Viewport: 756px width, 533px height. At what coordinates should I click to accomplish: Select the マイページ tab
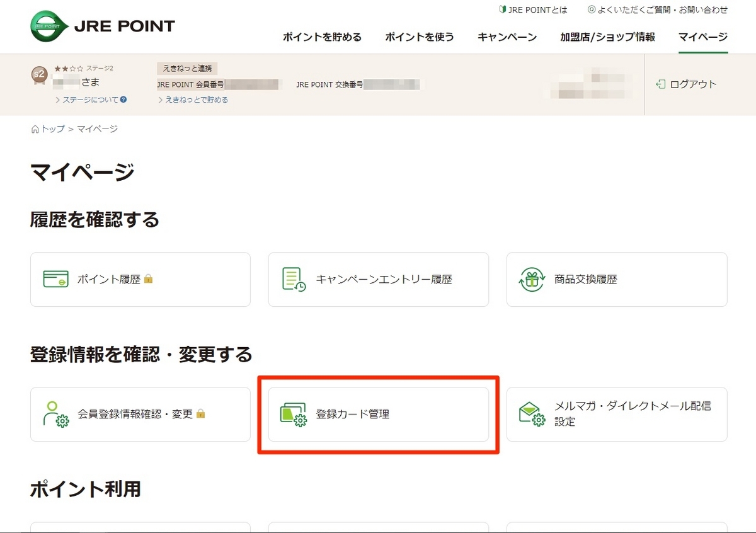(x=703, y=37)
